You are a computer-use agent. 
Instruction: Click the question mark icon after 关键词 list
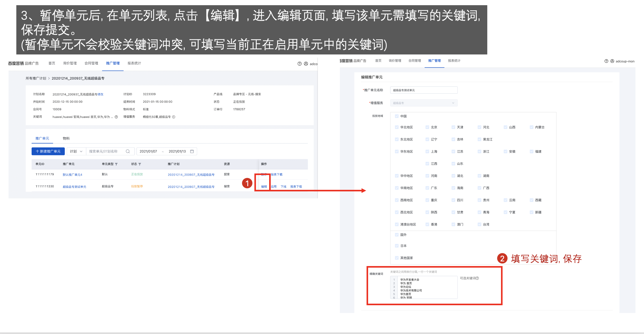pos(116,117)
